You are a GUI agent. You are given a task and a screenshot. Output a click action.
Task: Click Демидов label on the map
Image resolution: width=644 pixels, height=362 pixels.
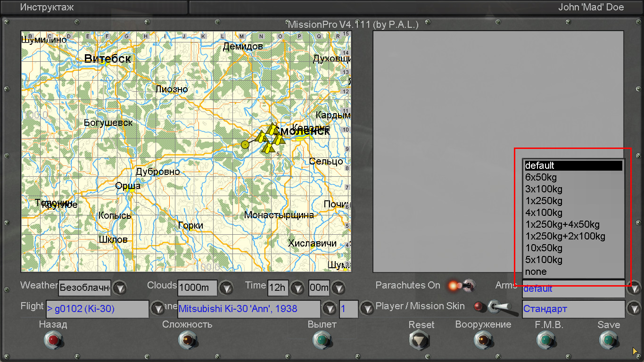point(243,46)
